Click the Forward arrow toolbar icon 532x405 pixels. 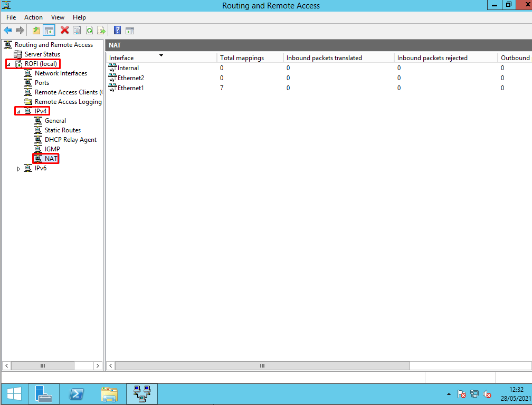point(20,31)
